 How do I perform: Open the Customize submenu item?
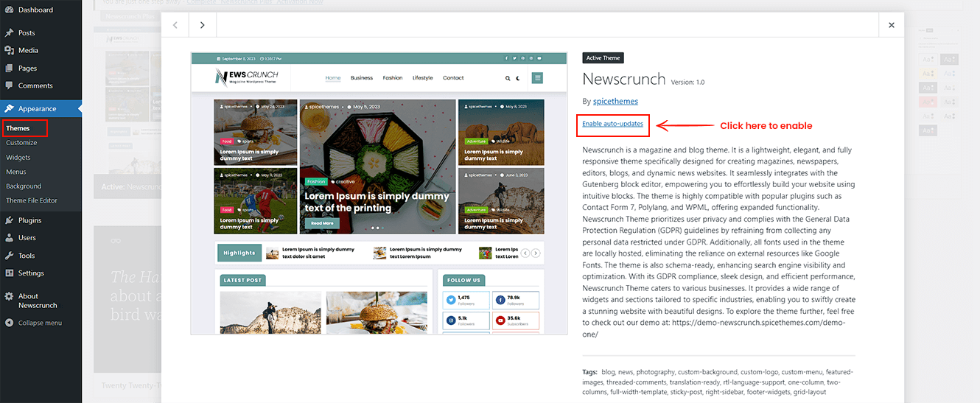click(21, 143)
